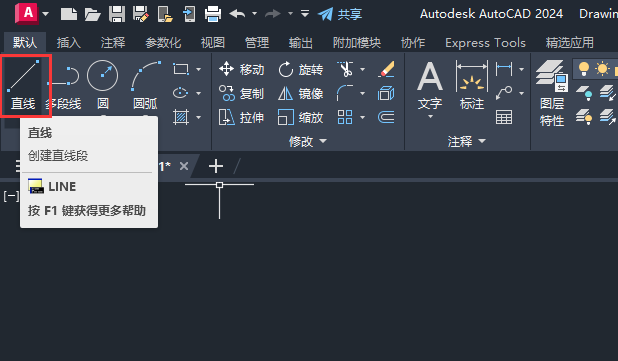Image resolution: width=618 pixels, height=361 pixels.
Task: Click the rectangle draw tool icon
Action: point(181,69)
